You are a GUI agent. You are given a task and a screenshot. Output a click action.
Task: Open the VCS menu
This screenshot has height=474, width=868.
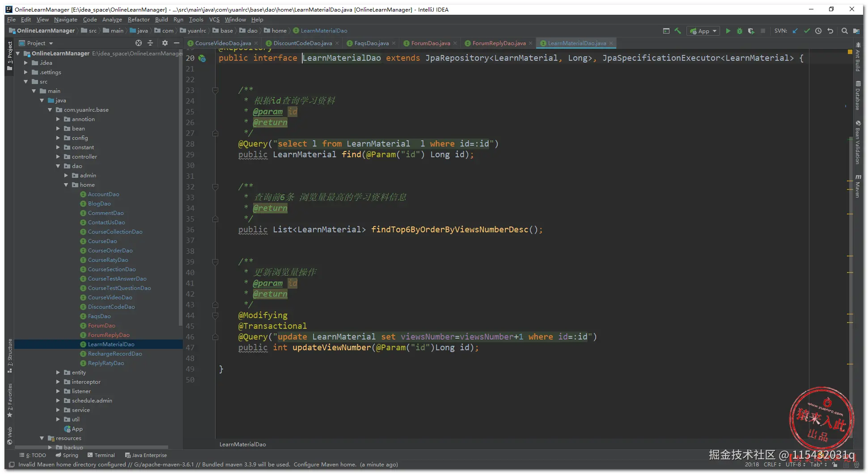click(215, 20)
